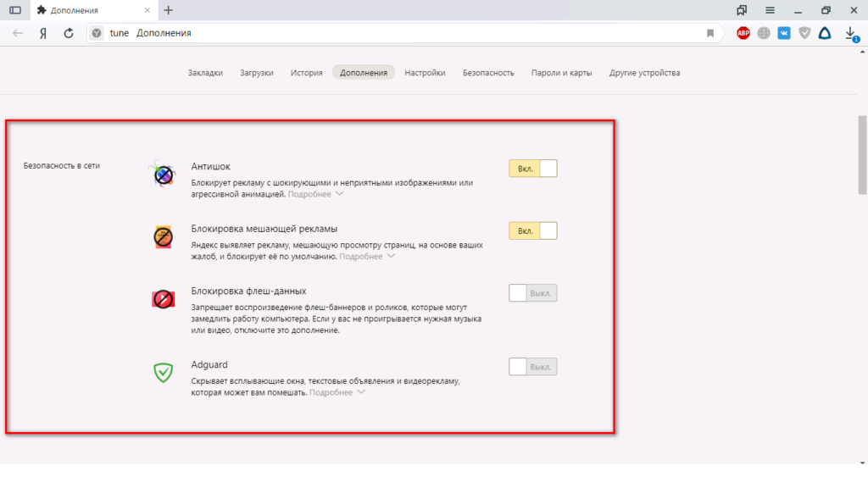Click the Блокировка мешающей рекламы title

click(264, 229)
